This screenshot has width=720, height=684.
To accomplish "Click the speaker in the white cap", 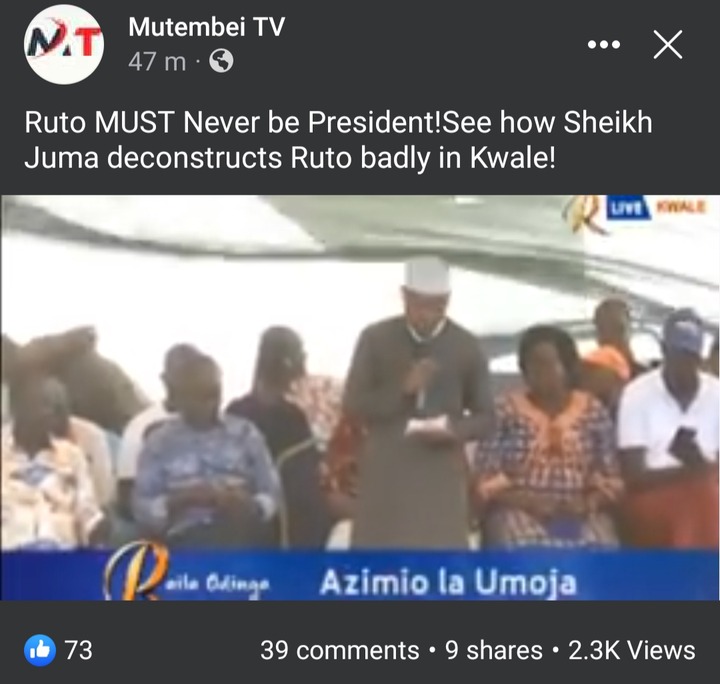I will pyautogui.click(x=416, y=402).
